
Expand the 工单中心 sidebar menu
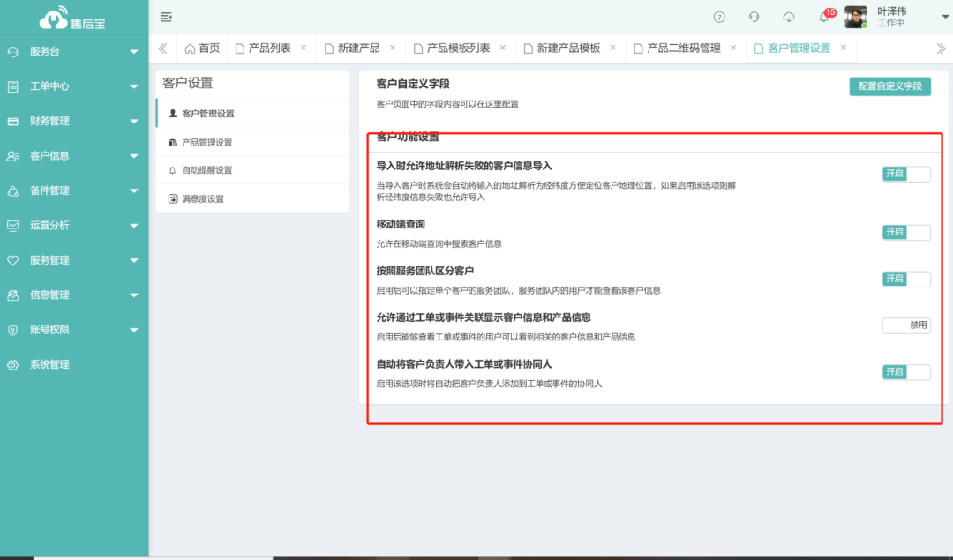pyautogui.click(x=72, y=86)
